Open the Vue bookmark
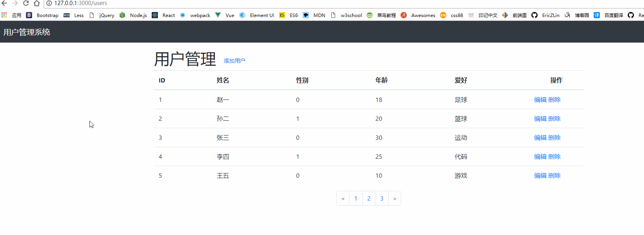The height and width of the screenshot is (235, 644). pos(225,15)
